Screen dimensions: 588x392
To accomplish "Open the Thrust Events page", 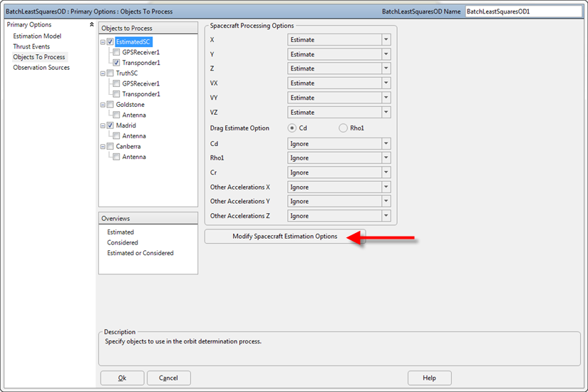I will click(x=31, y=46).
